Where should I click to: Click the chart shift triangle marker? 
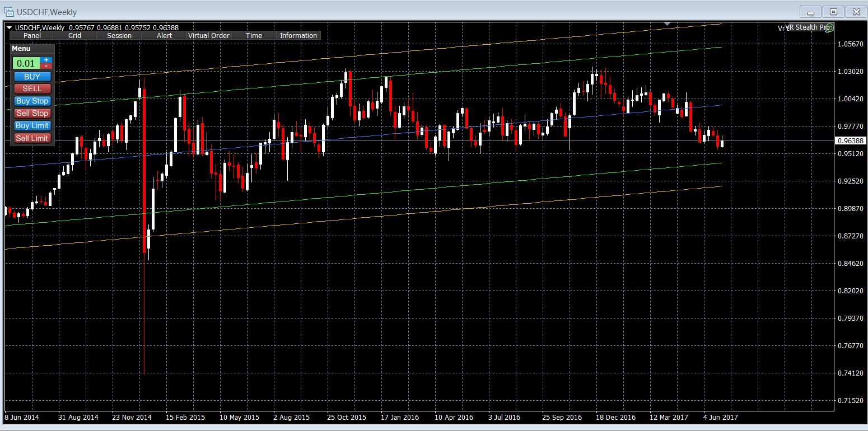(667, 24)
